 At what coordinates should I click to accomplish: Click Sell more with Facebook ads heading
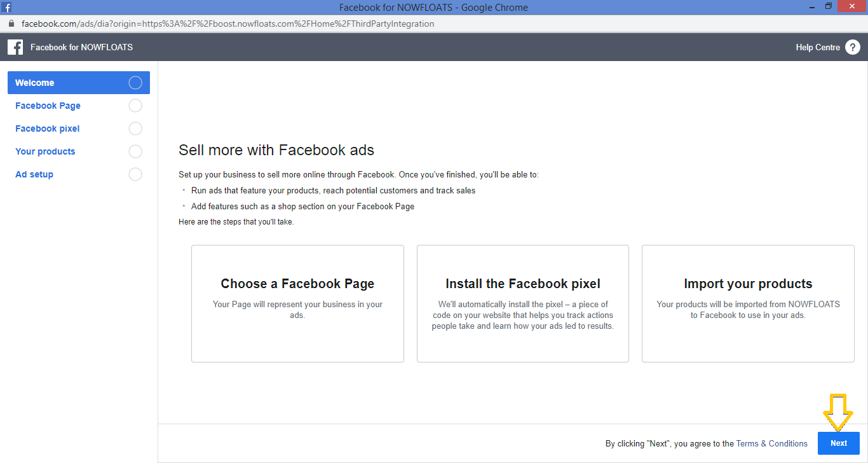tap(276, 150)
